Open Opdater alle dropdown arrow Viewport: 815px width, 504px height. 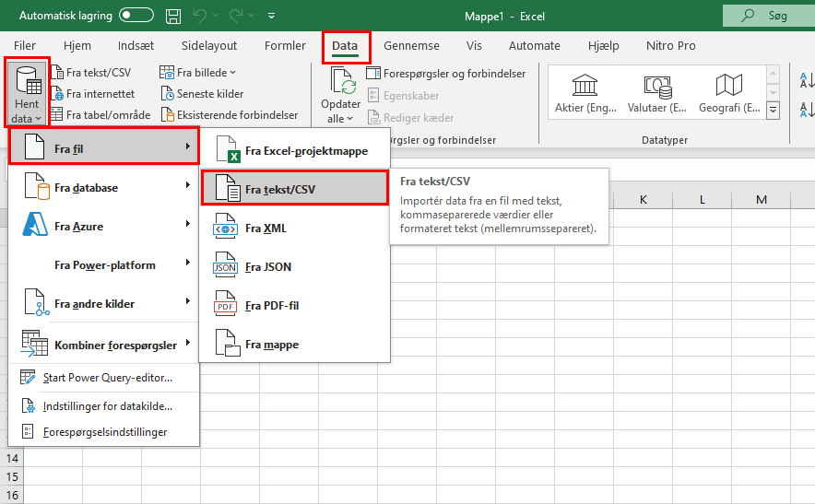[x=349, y=119]
